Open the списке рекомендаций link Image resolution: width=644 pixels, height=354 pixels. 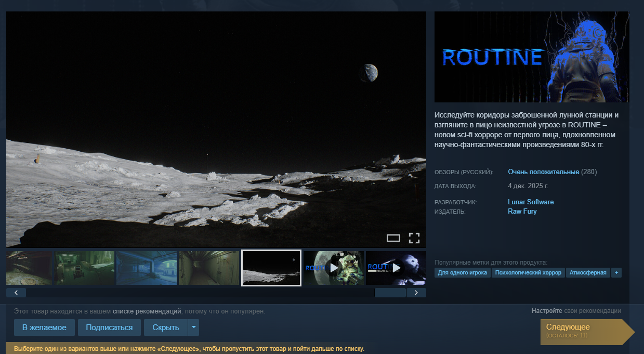point(147,311)
